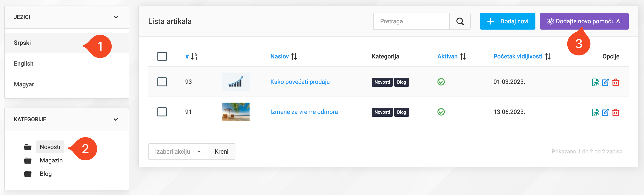Image resolution: width=644 pixels, height=195 pixels.
Task: Check the box for article 93
Action: pyautogui.click(x=162, y=82)
